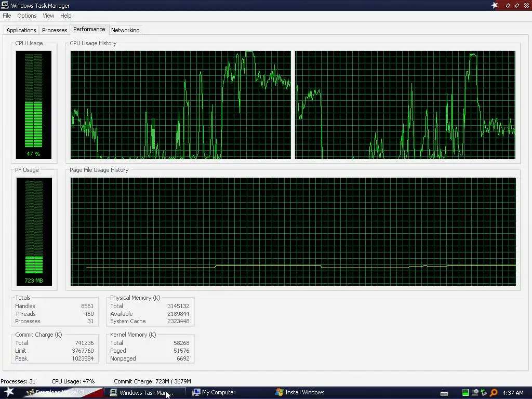Screen dimensions: 532x399
Task: Click the maximize button in title bar
Action: coord(517,5)
